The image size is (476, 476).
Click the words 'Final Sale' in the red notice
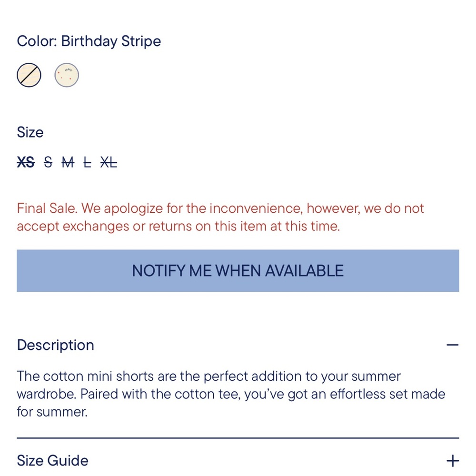47,208
